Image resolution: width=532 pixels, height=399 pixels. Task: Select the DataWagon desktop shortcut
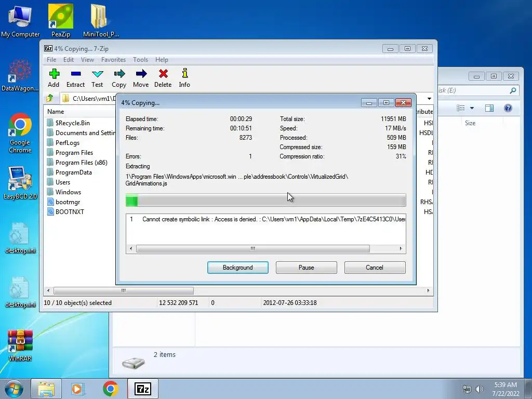20,75
